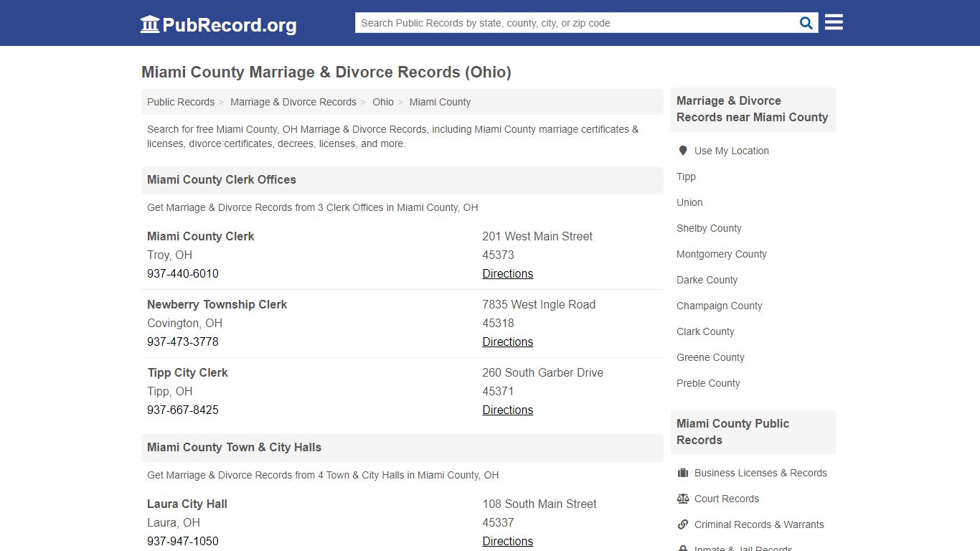Call Newberry Township Clerk 937-473-3778
Image resolution: width=980 pixels, height=551 pixels.
pos(183,342)
